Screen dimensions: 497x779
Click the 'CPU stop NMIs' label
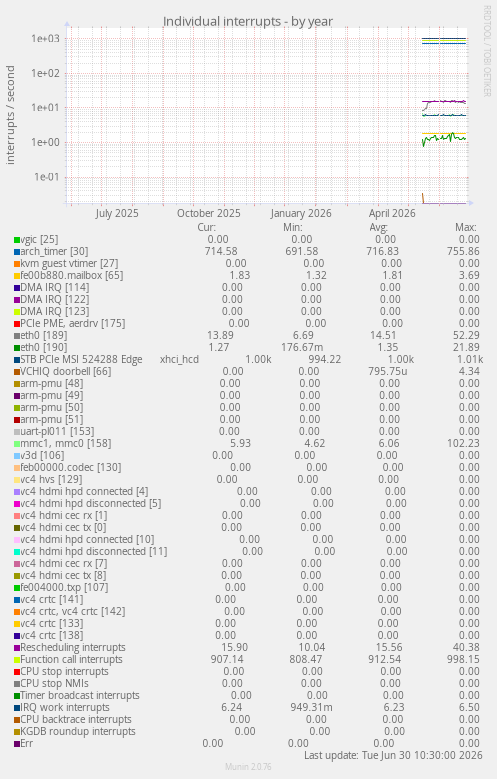[54, 684]
